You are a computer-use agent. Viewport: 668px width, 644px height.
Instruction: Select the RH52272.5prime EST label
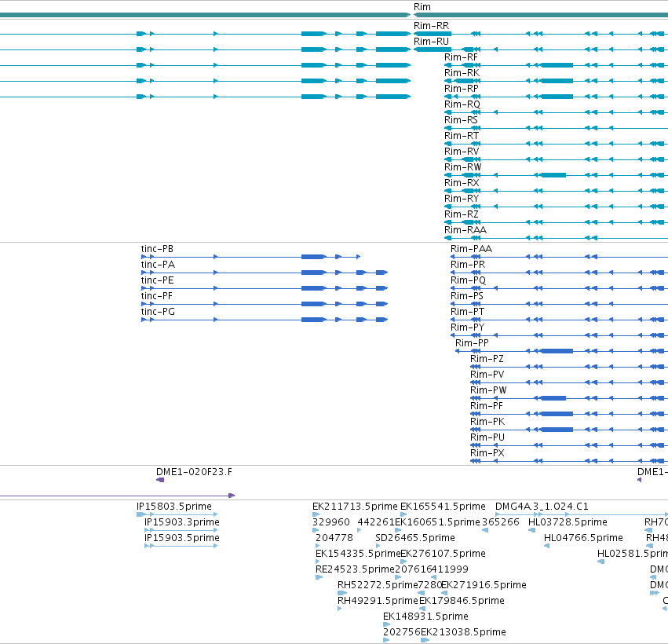(x=378, y=585)
